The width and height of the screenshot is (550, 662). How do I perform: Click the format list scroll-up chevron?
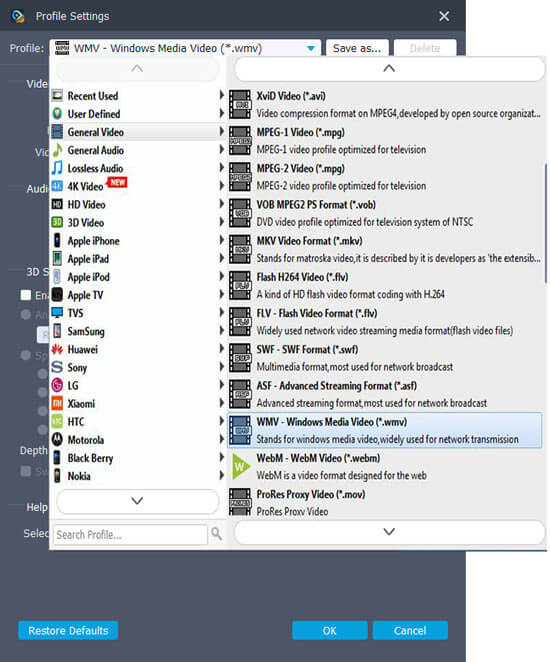(x=389, y=68)
